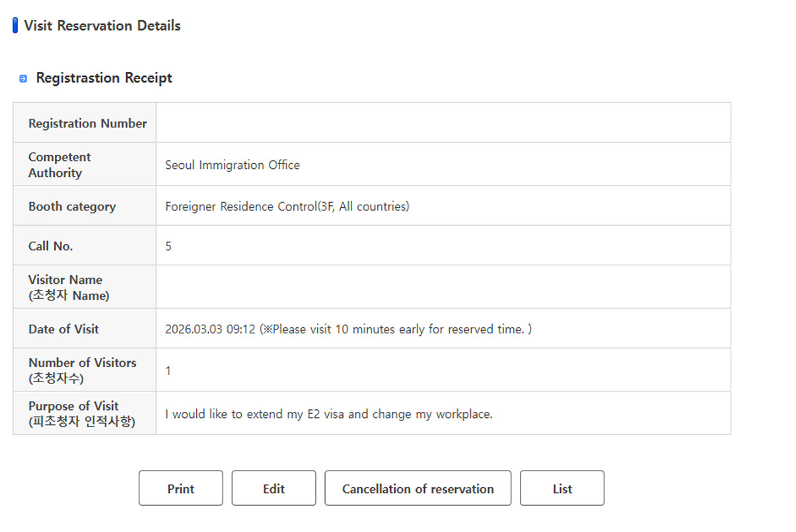Click the blue bullet icon beside Registrastion Receipt
The width and height of the screenshot is (796, 532).
[23, 79]
